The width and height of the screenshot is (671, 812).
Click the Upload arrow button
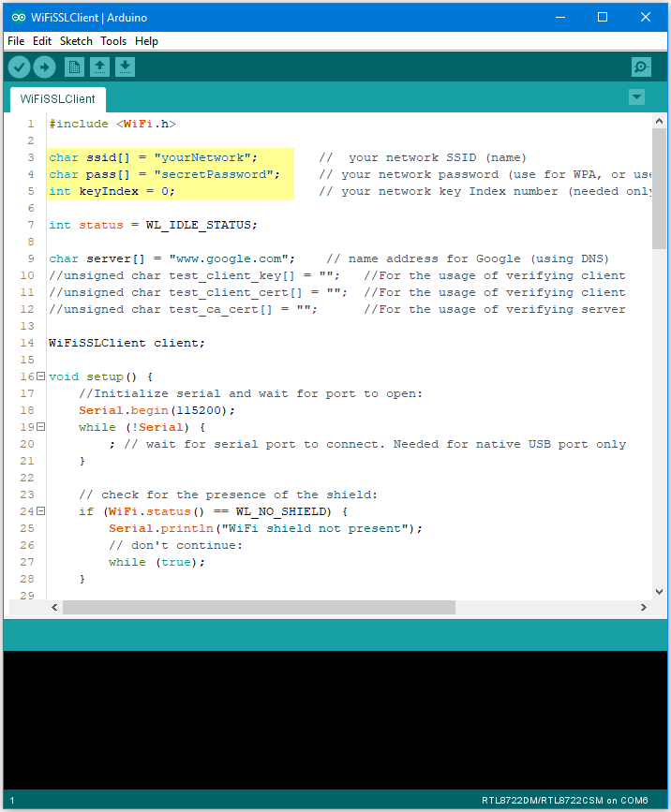45,67
